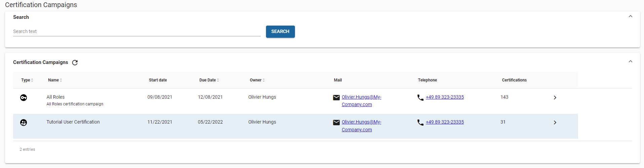Sort table by Due Date column

click(209, 80)
